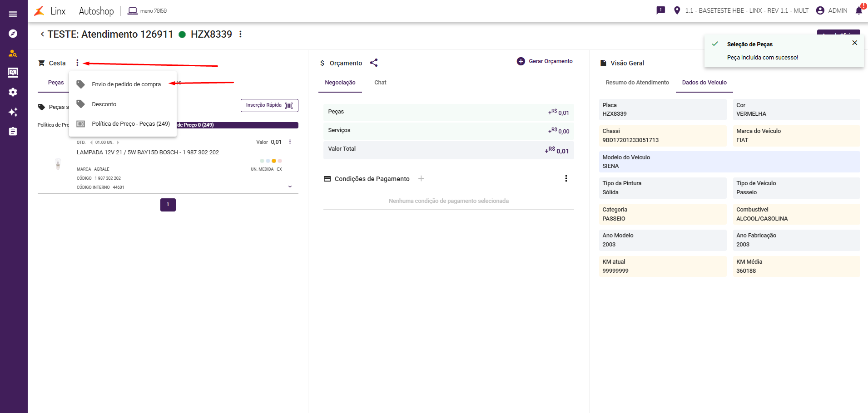Click Gerar Orçamento button
Screen dimensions: 868x413
(x=545, y=61)
